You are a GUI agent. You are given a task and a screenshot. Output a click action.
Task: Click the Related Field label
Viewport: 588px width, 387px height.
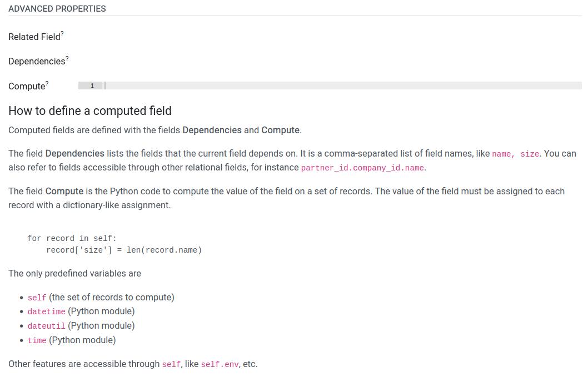pos(34,37)
